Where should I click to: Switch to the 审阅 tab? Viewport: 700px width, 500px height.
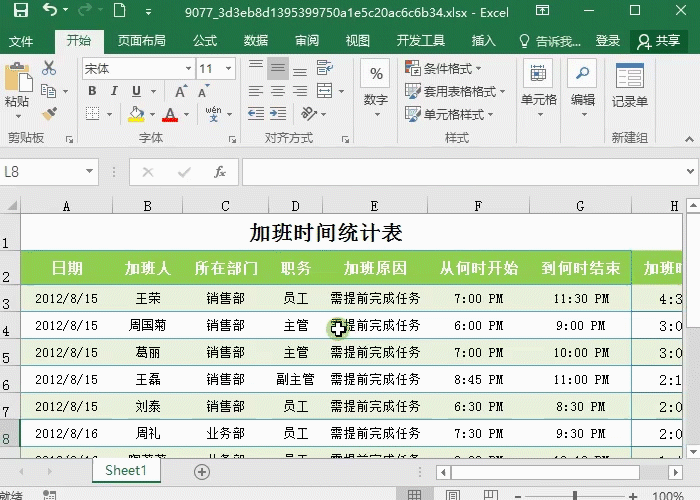coord(307,41)
